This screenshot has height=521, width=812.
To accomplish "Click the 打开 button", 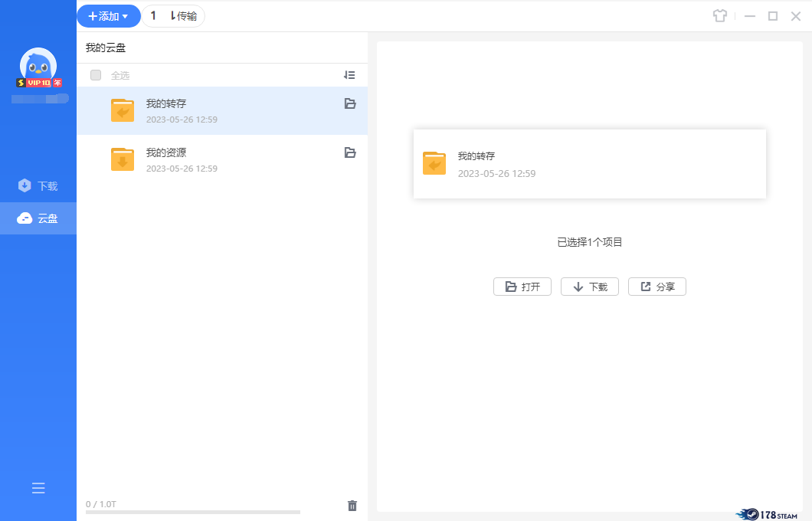I will click(x=522, y=287).
